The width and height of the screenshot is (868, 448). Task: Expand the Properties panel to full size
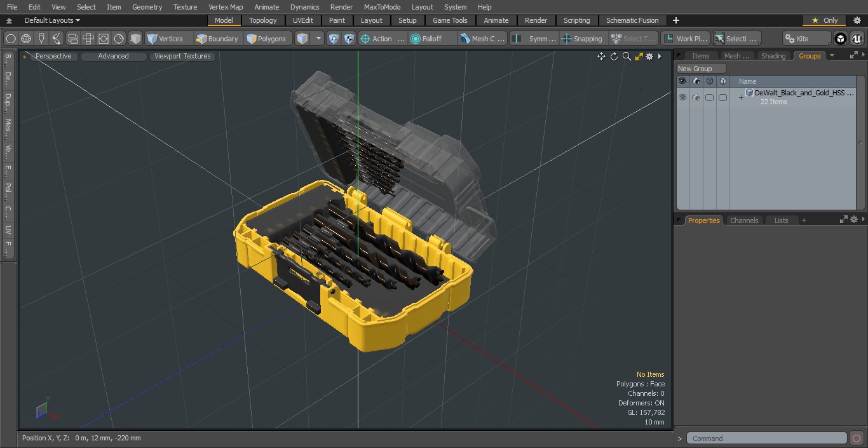(844, 220)
